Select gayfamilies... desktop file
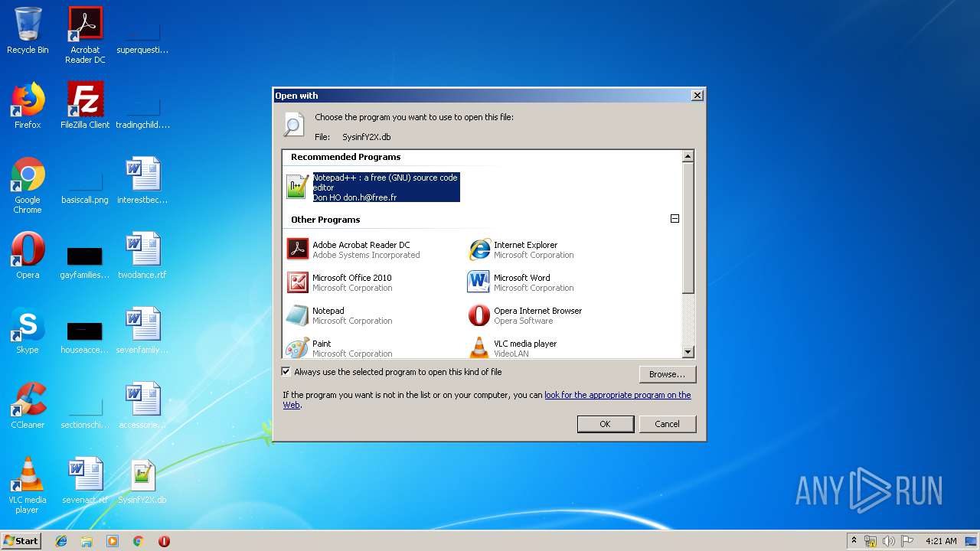 (x=85, y=263)
